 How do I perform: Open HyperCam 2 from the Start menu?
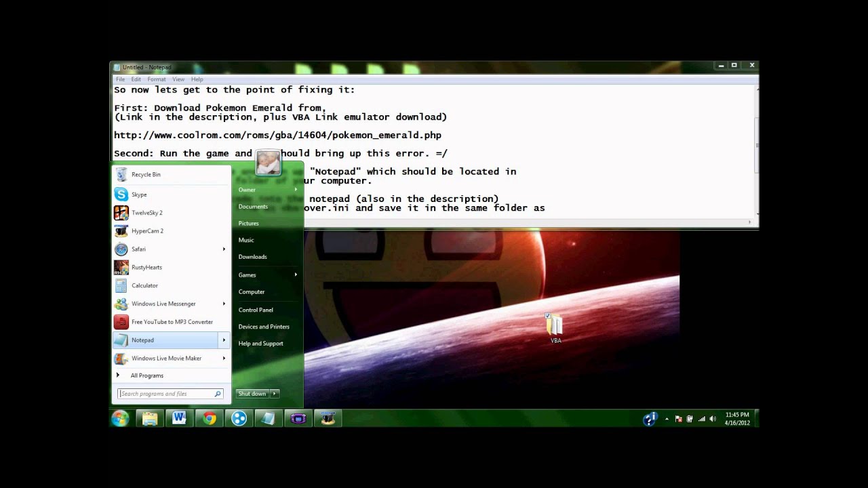172,231
